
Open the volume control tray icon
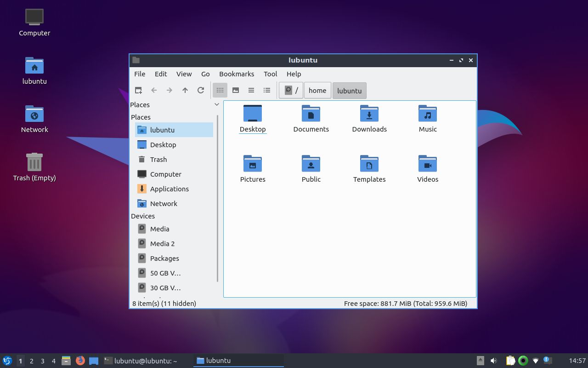tap(494, 361)
